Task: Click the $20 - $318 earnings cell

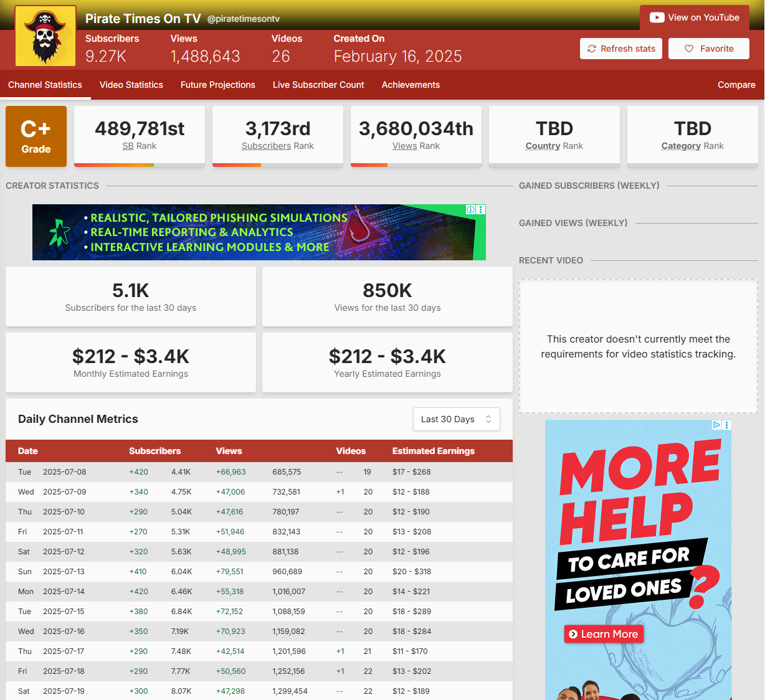Action: (412, 572)
